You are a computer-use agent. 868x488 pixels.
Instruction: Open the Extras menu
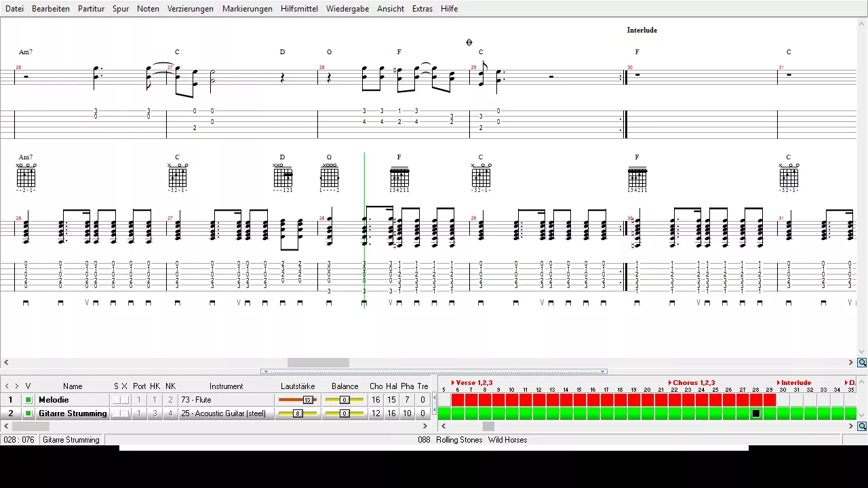click(x=422, y=9)
